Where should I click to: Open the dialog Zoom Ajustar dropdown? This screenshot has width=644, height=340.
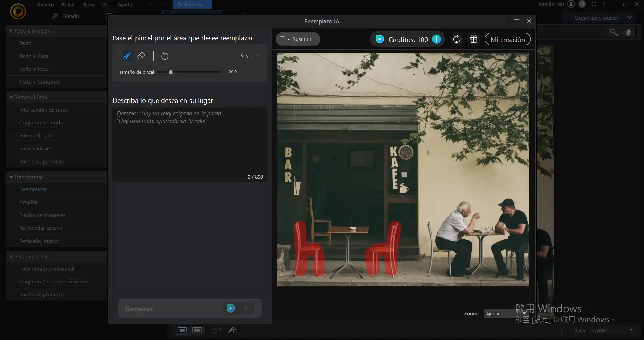(x=505, y=314)
